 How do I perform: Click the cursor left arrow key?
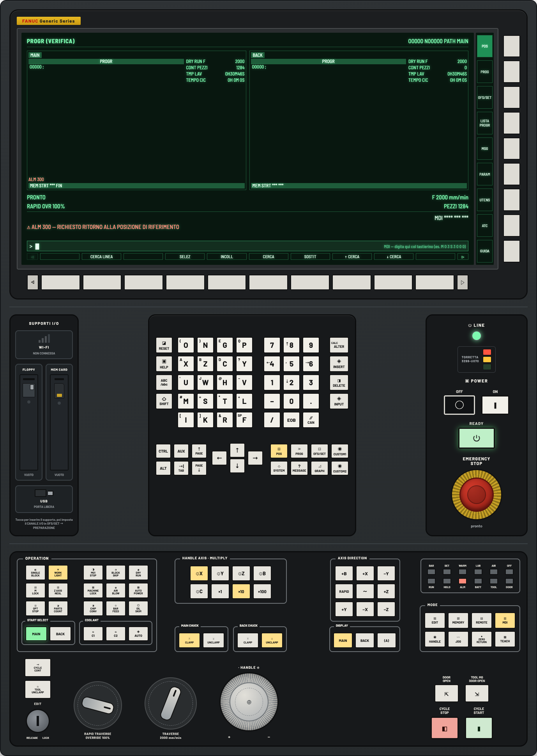click(x=219, y=458)
